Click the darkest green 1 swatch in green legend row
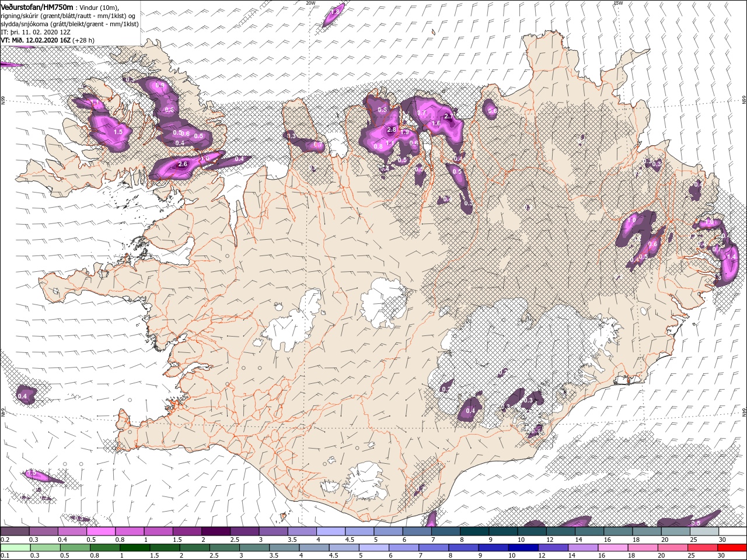Screen dimensions: 747x560 click(134, 548)
